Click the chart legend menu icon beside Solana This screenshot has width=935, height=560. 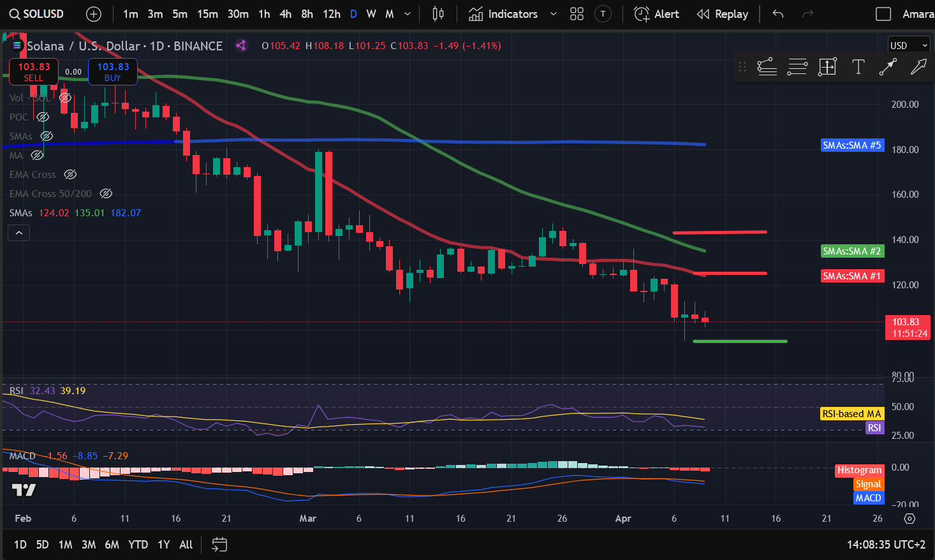17,46
